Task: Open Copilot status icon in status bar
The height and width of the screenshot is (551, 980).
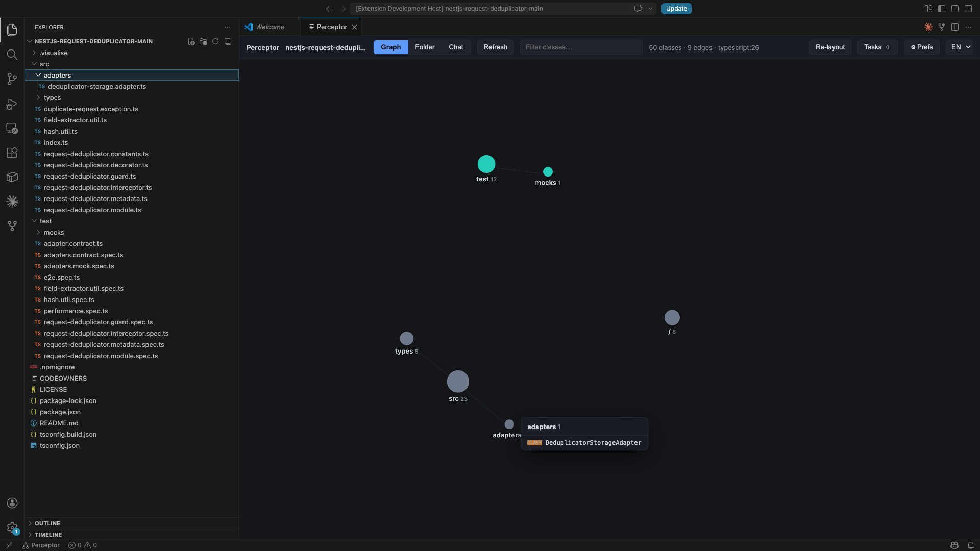Action: tap(954, 545)
